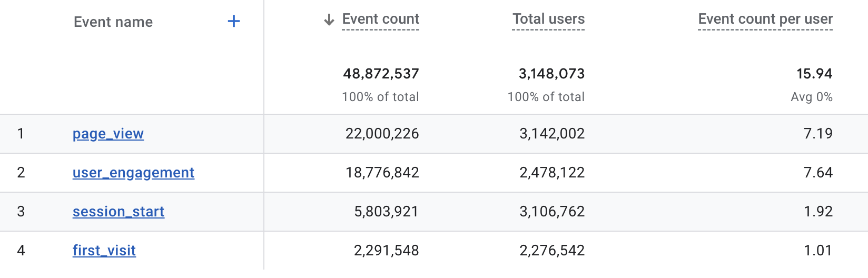Open the user_engagement event link
The height and width of the screenshot is (278, 868).
[133, 173]
